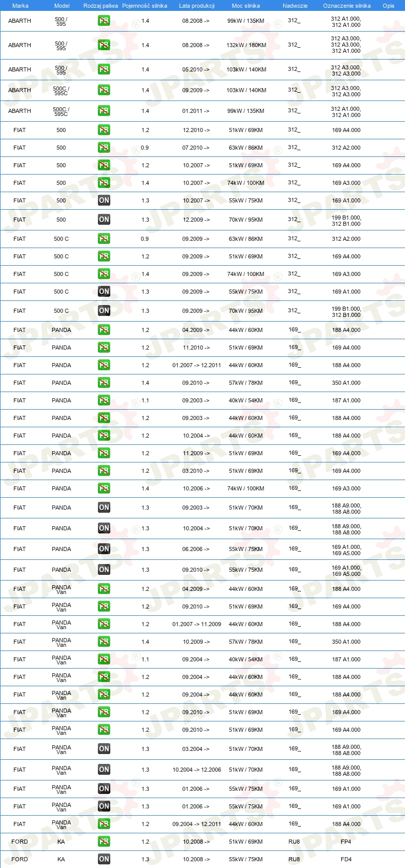The image size is (405, 868).
Task: Select the 40kW / 54KM cell in Panda Van row
Action: 246,659
